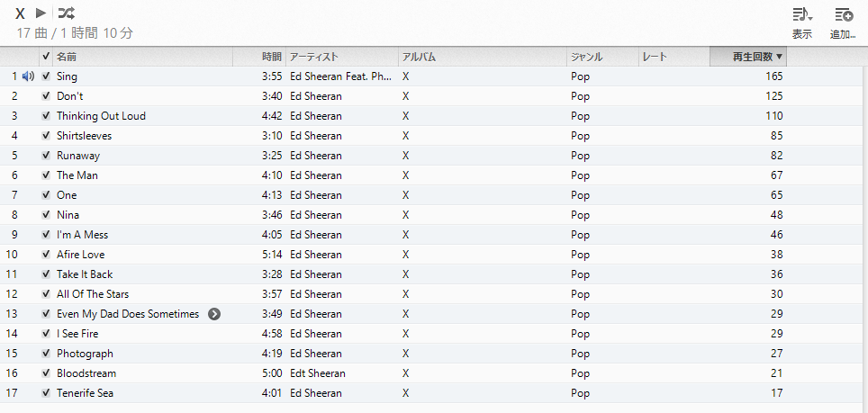
Task: Click the rating cell for Sing
Action: pyautogui.click(x=674, y=76)
